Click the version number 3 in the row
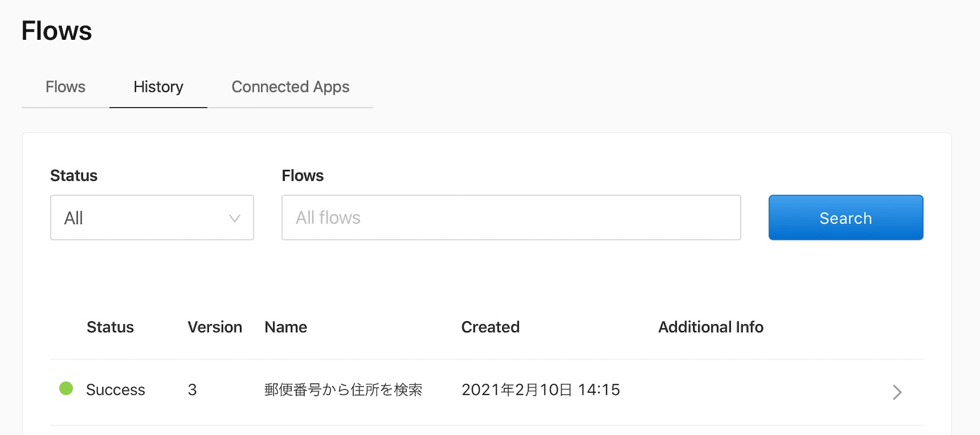The height and width of the screenshot is (435, 980). (x=192, y=390)
